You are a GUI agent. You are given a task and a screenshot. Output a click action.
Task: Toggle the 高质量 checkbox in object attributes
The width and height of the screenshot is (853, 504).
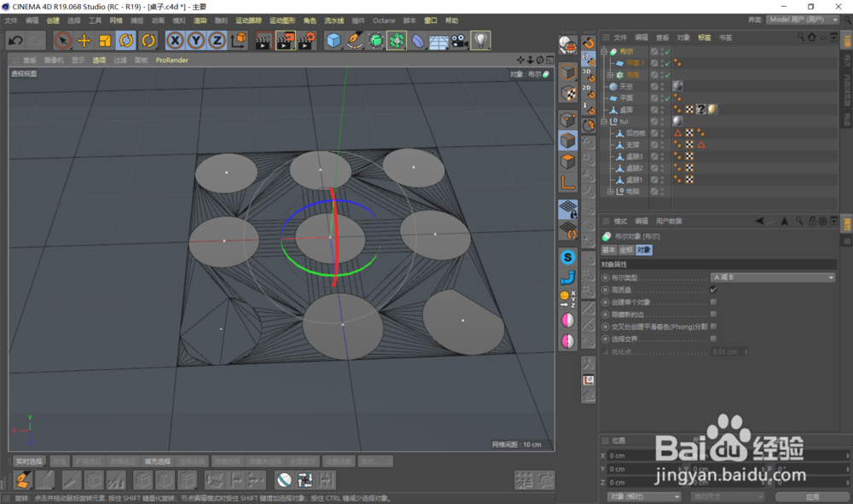coord(714,290)
